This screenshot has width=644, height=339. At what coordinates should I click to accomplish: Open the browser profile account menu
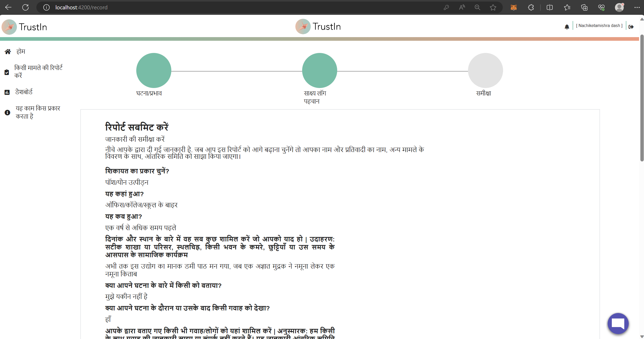point(620,7)
